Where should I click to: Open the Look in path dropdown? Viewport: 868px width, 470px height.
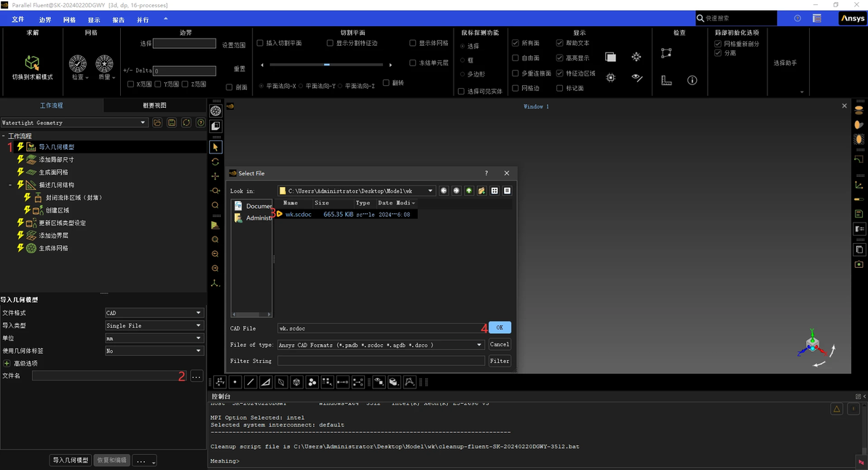(x=430, y=191)
